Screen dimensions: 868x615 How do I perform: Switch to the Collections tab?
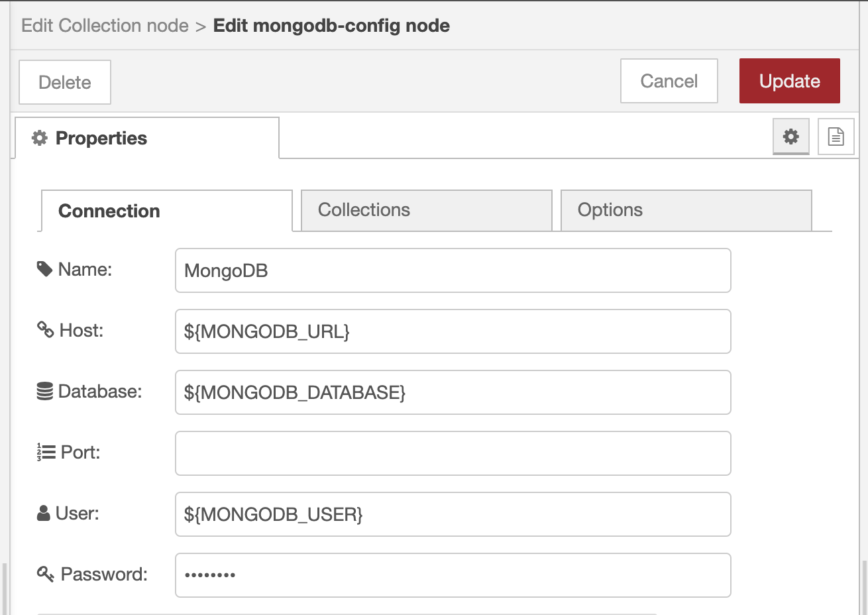(x=427, y=210)
